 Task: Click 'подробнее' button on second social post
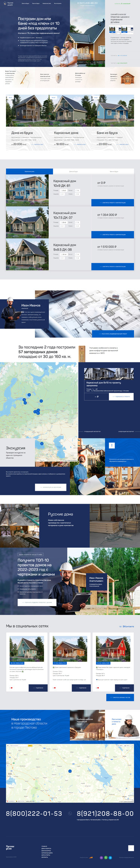81,688
